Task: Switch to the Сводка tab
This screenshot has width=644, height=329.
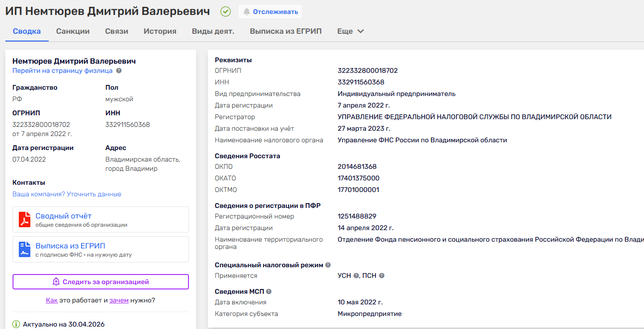Action: (x=27, y=31)
